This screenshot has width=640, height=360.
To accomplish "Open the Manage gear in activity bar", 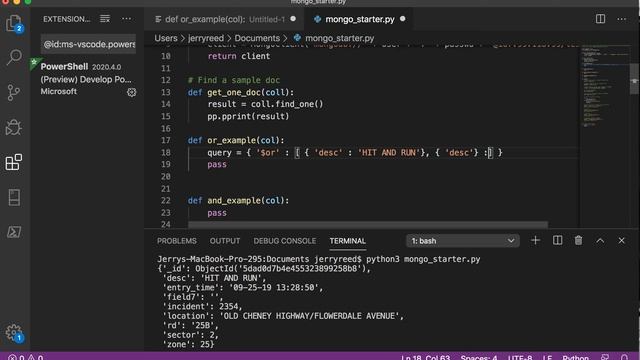I will click(x=14, y=333).
